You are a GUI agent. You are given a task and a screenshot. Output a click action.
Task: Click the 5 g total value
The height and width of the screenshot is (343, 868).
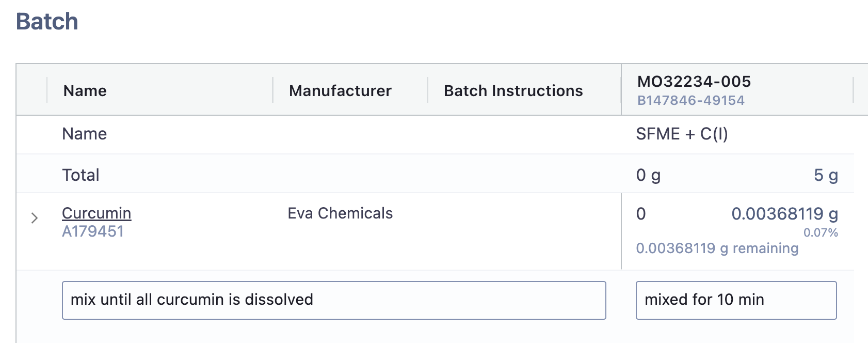825,175
